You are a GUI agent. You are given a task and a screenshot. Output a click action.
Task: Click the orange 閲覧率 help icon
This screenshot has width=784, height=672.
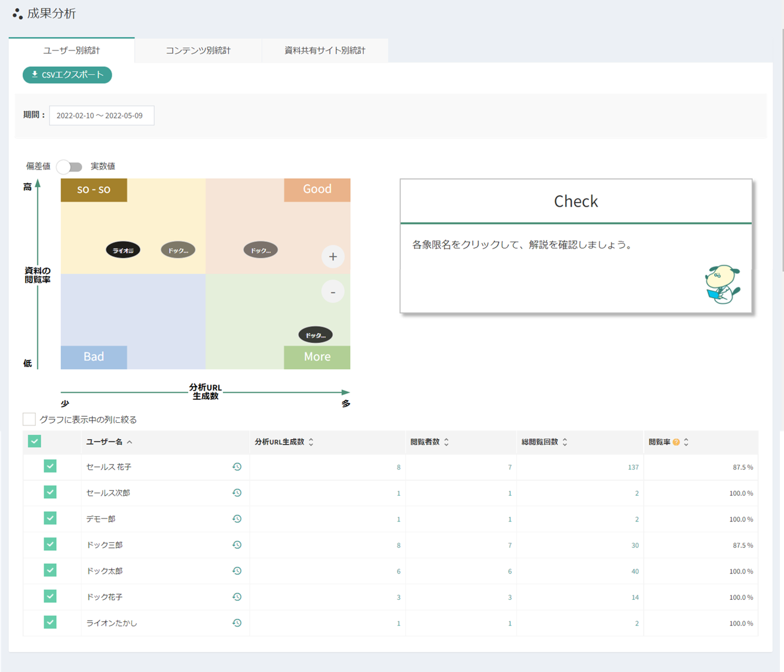(x=676, y=442)
